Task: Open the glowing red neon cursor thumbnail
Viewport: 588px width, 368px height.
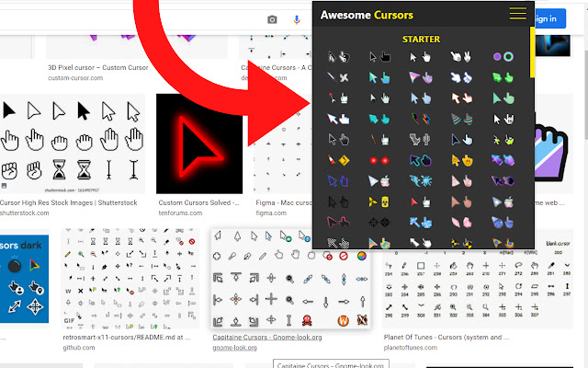Action: tap(199, 144)
